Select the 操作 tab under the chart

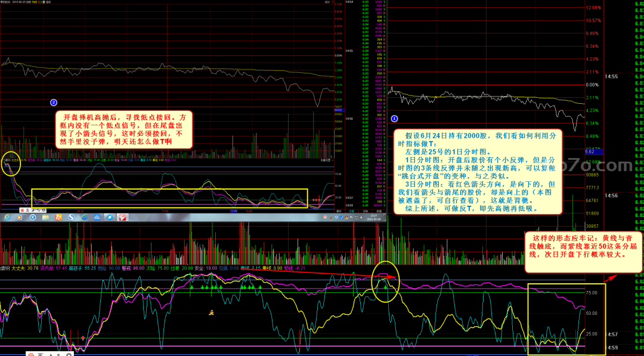pos(339,211)
